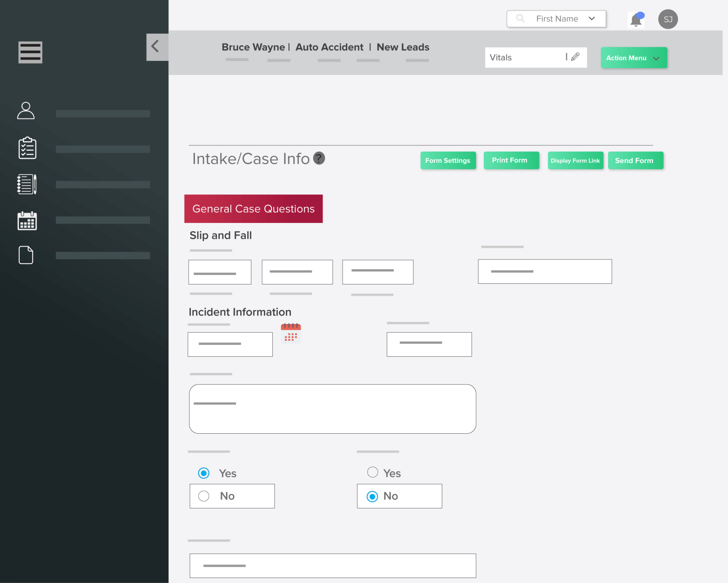Open the notes icon in the sidebar
The width and height of the screenshot is (728, 583).
pyautogui.click(x=27, y=184)
